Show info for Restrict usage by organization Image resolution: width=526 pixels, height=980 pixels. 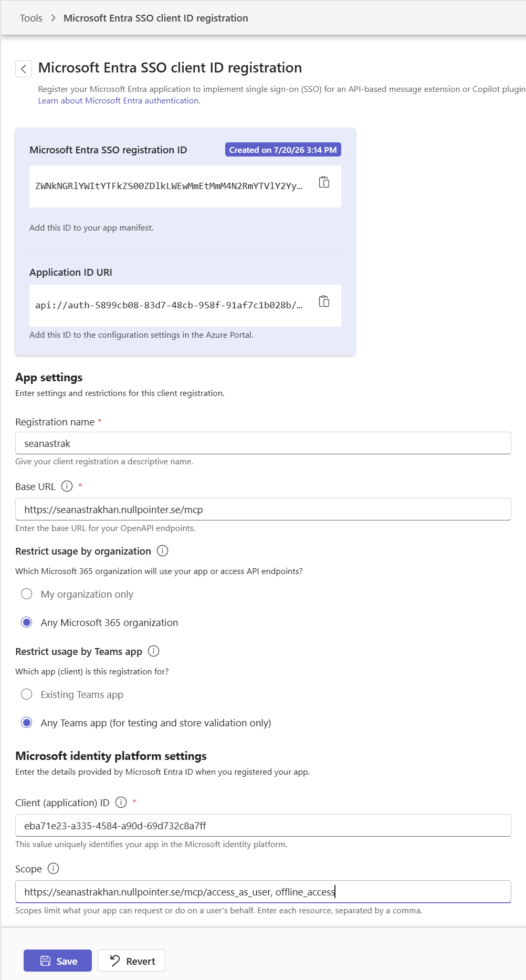[x=163, y=551]
